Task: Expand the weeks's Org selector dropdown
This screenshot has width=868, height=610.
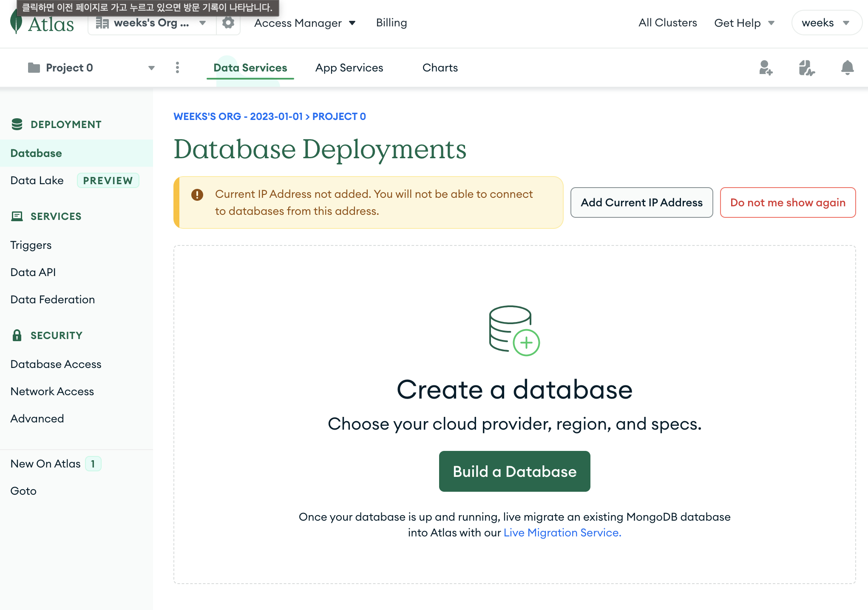Action: click(x=151, y=23)
